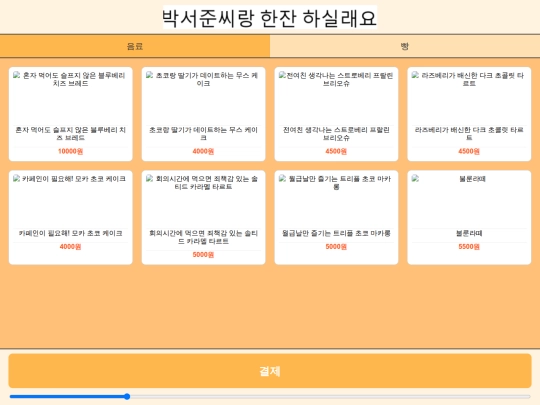
Task: Select name label 월급날만 즐기는 트리플 초코 마카롱
Action: point(336,233)
